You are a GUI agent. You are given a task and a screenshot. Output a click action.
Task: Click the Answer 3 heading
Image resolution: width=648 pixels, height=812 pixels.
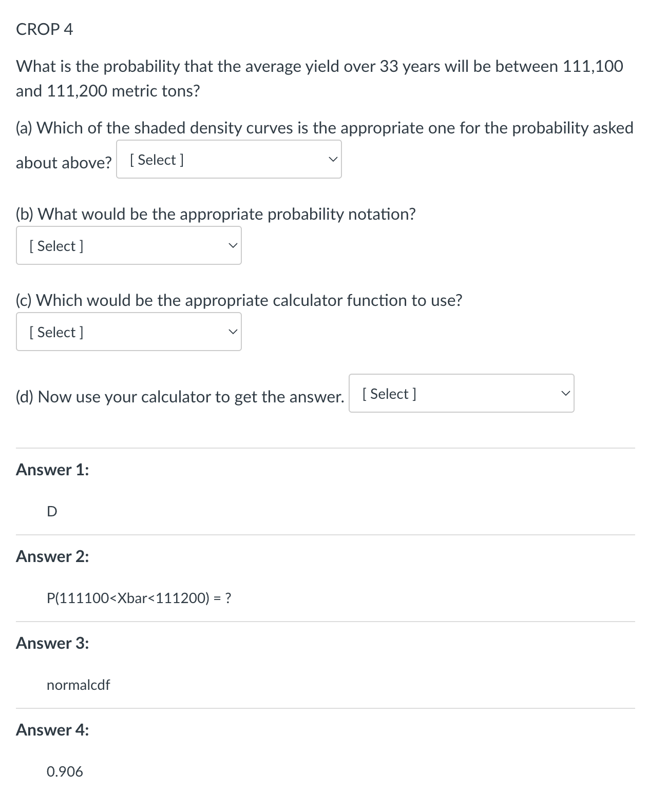(x=53, y=643)
